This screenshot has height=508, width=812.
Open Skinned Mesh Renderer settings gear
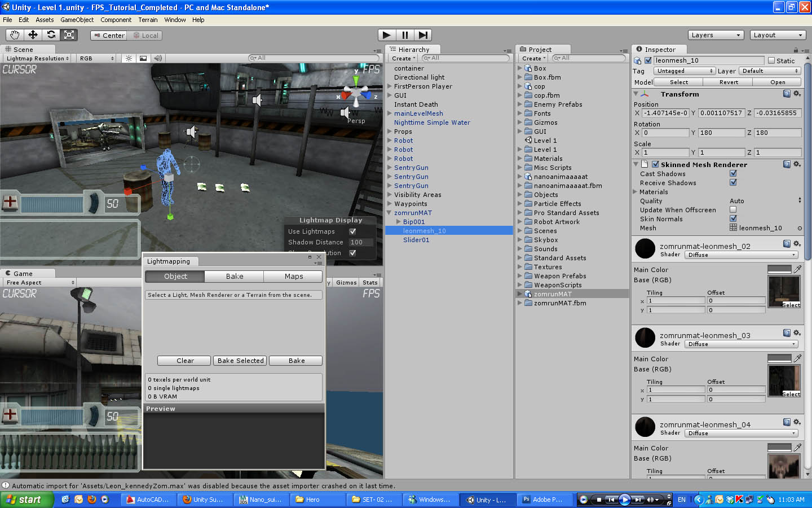click(797, 164)
